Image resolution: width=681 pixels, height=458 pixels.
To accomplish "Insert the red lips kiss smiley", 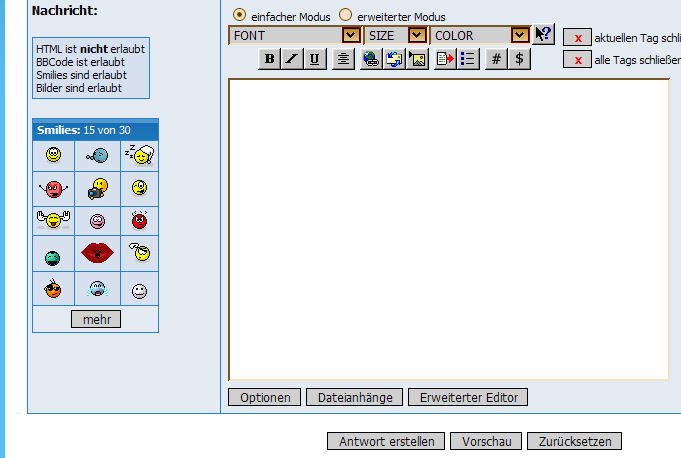I will [x=97, y=253].
